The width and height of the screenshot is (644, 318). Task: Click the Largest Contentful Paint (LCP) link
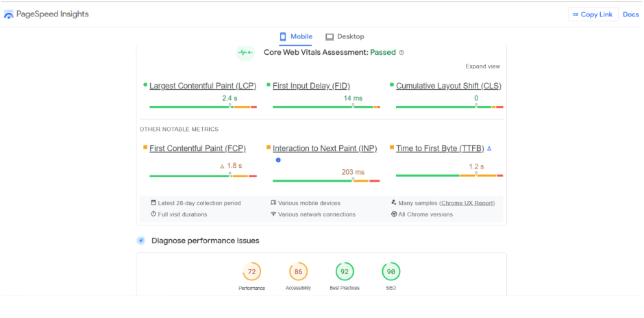pyautogui.click(x=203, y=86)
